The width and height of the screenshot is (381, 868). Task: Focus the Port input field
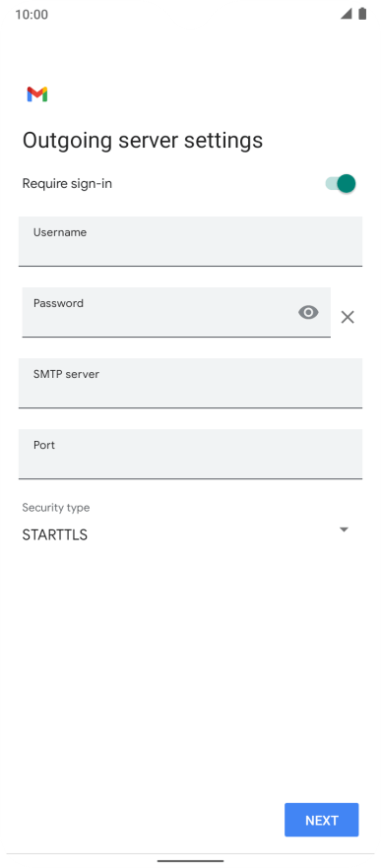click(x=191, y=454)
